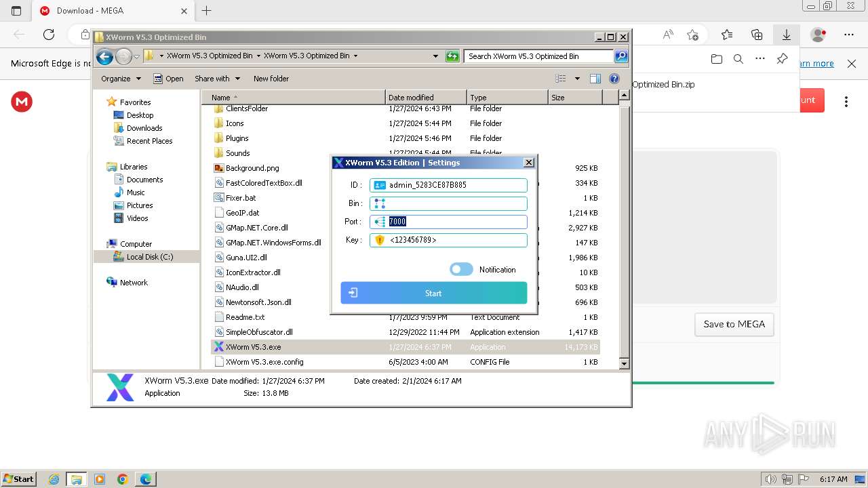Expand the root breadcrumb arrow beside folder icon

pos(161,56)
